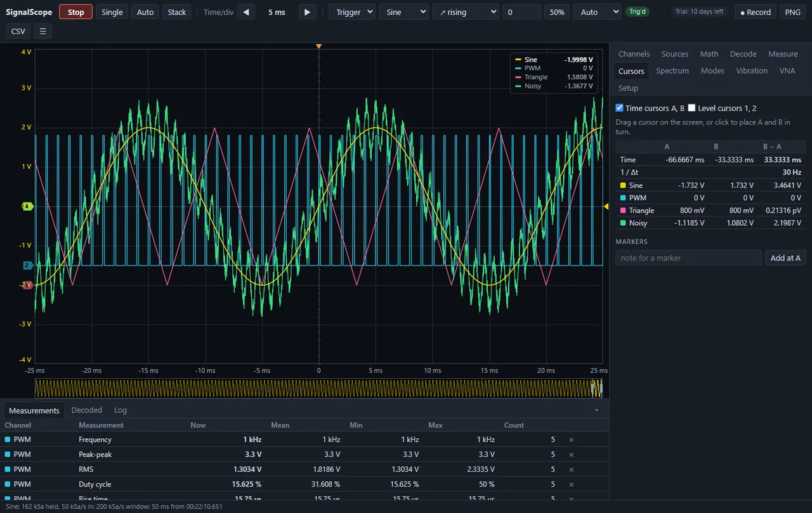This screenshot has height=513, width=812.
Task: Click the Triangle color swatch in cursors table
Action: tap(623, 211)
